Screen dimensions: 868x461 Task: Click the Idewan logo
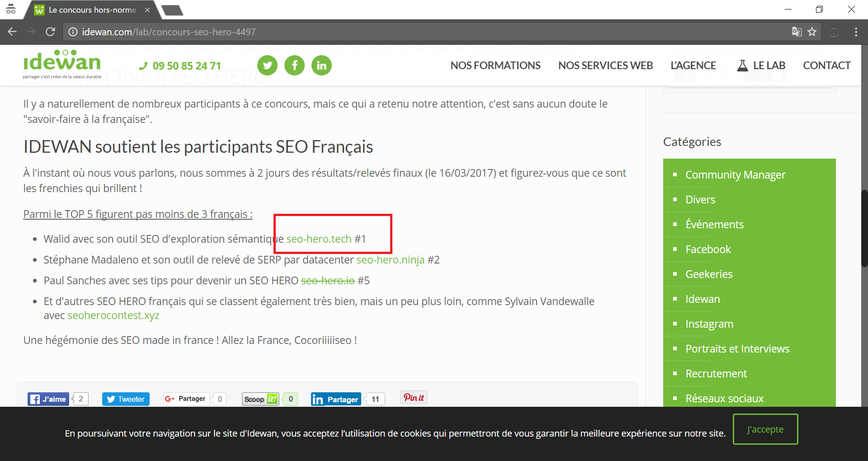coord(62,64)
